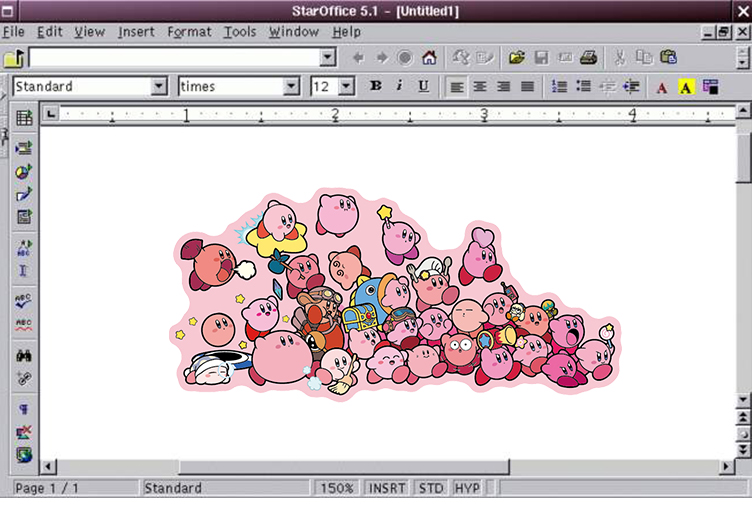The height and width of the screenshot is (520, 752).
Task: Open the Insert menu
Action: tap(136, 32)
